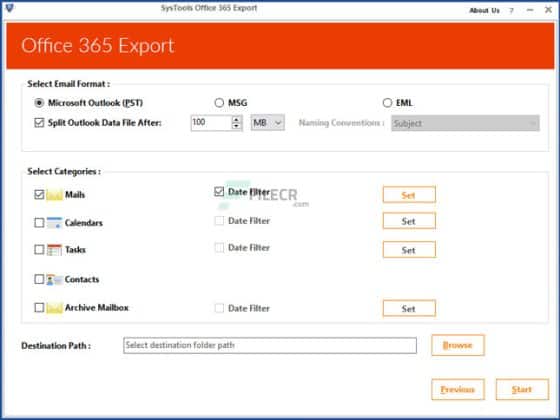Click the Archive Mailbox label

96,308
